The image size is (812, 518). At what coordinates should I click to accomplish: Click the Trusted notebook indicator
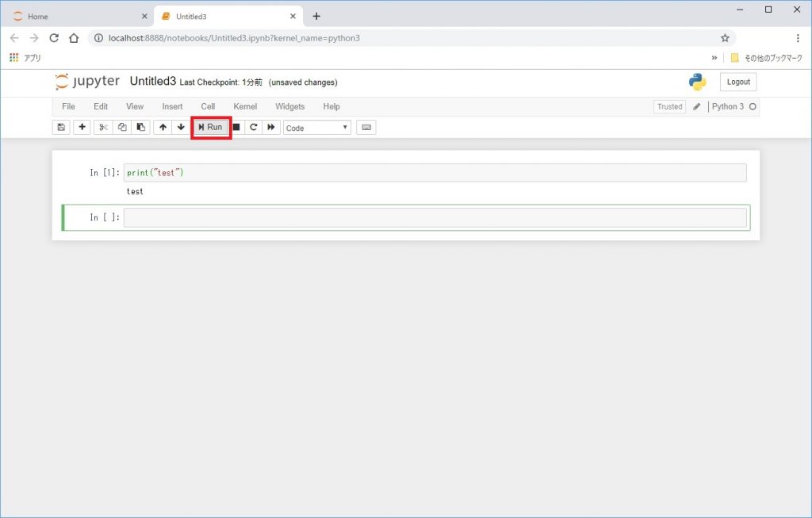pyautogui.click(x=669, y=107)
